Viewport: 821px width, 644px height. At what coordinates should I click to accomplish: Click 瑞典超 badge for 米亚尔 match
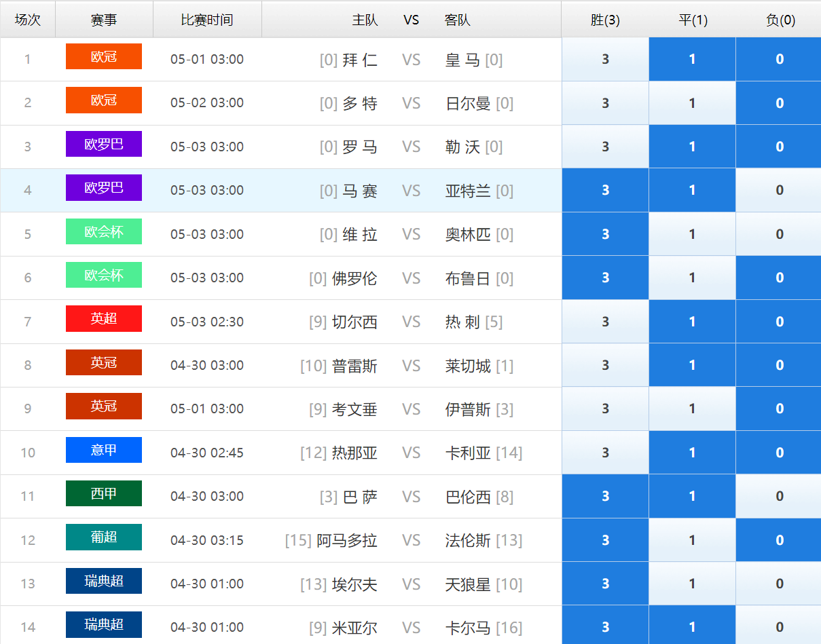click(104, 624)
